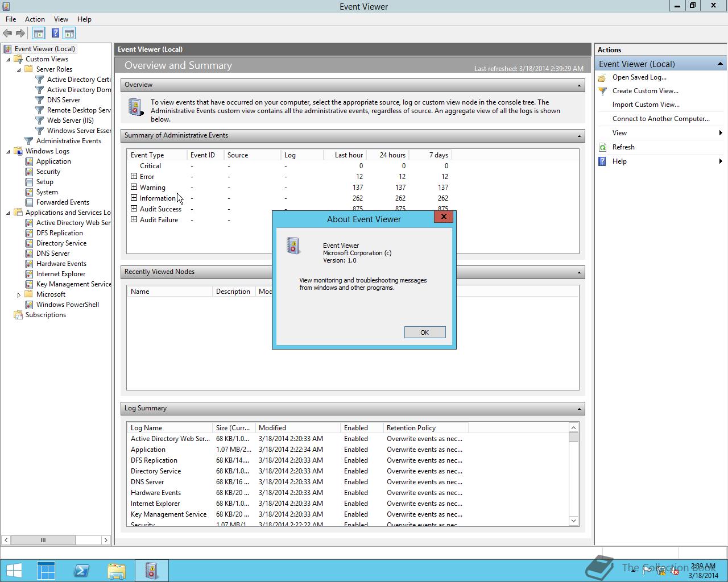
Task: Select Directory Service log in tree
Action: tap(61, 243)
